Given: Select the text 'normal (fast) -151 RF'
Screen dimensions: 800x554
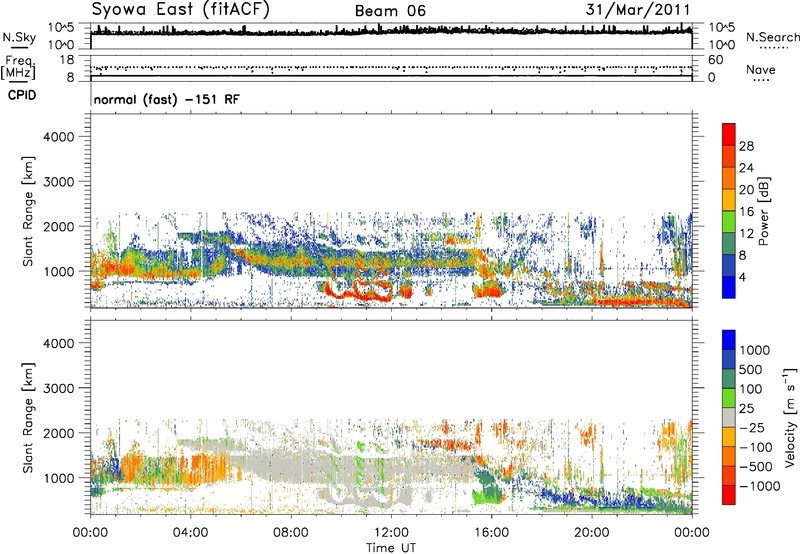Looking at the screenshot, I should point(166,99).
